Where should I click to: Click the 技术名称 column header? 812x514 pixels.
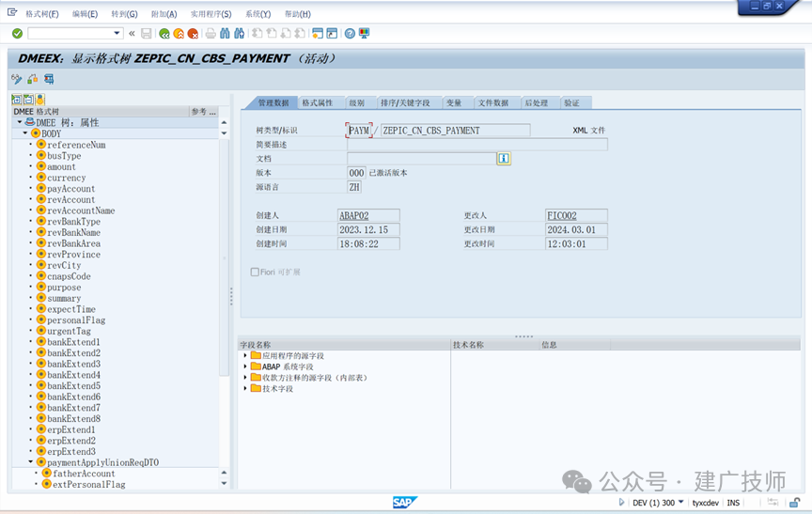[x=494, y=345]
